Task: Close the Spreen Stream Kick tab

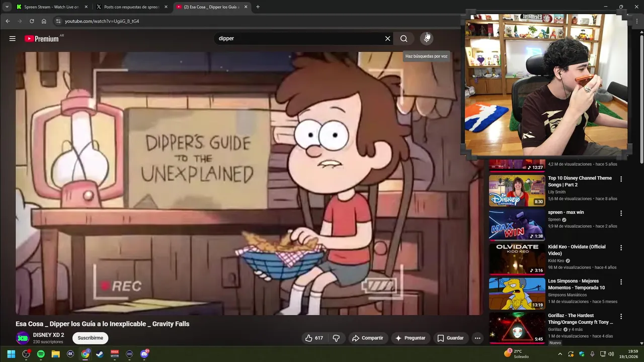Action: point(86,7)
